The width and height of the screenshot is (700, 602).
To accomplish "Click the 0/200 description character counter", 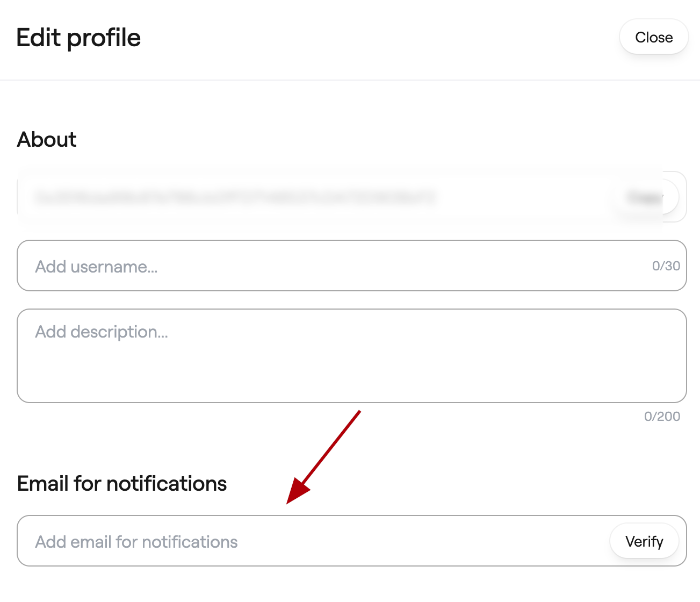I will [x=662, y=417].
